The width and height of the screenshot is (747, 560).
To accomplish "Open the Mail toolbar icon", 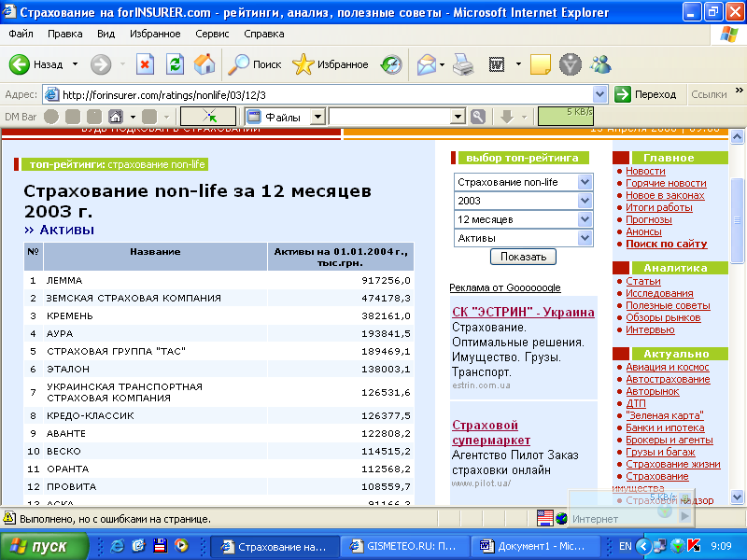I will tap(427, 64).
